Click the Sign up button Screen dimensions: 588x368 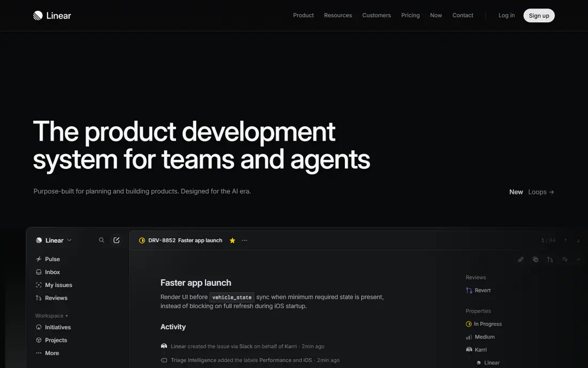539,16
